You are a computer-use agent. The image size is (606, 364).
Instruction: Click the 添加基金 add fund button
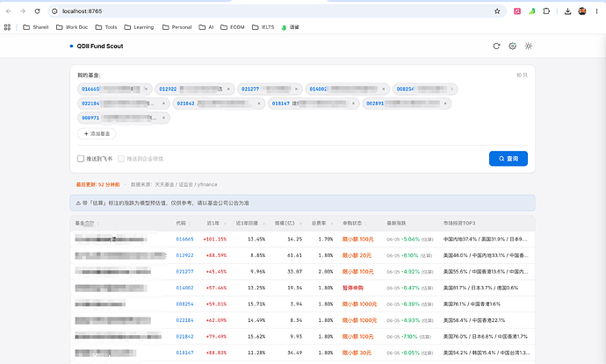pyautogui.click(x=97, y=133)
